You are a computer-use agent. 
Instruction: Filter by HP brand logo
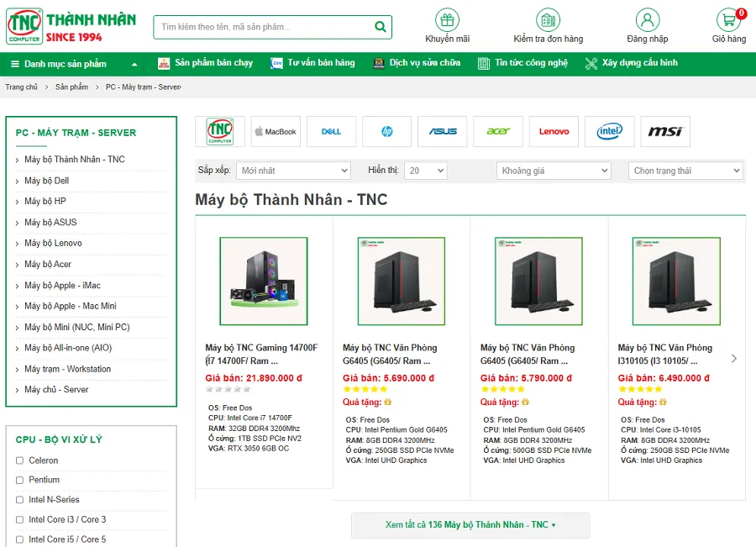(x=386, y=131)
